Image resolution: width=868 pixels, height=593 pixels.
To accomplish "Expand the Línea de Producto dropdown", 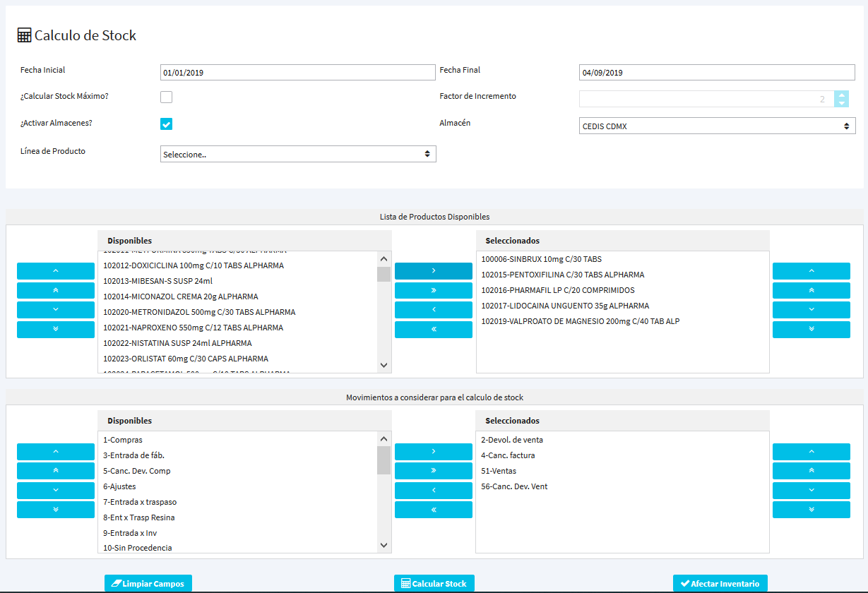I will (x=298, y=154).
